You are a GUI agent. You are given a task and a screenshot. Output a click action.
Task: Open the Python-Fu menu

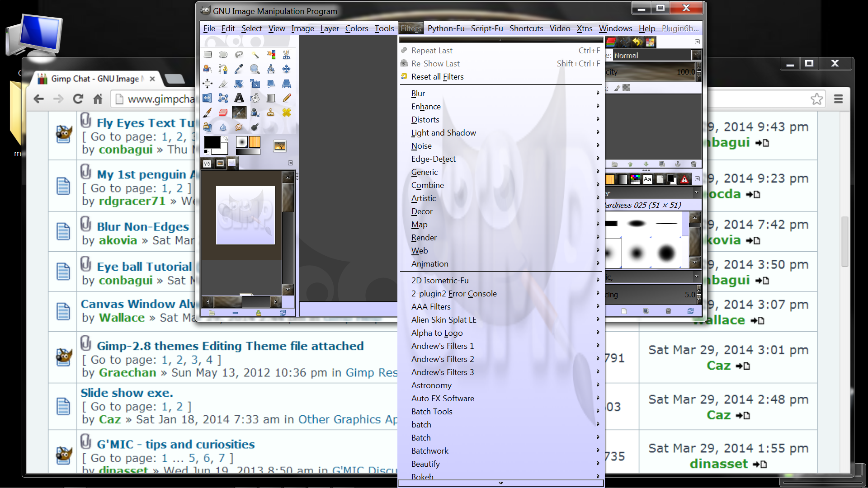(446, 28)
